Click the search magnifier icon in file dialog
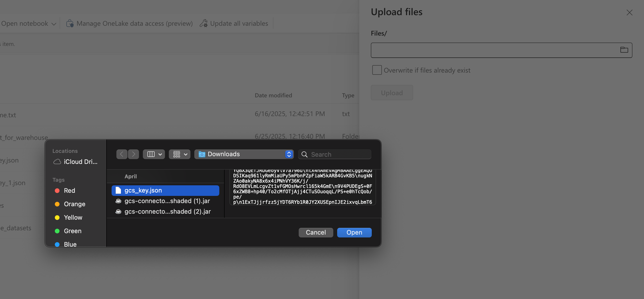The image size is (644, 299). 304,154
